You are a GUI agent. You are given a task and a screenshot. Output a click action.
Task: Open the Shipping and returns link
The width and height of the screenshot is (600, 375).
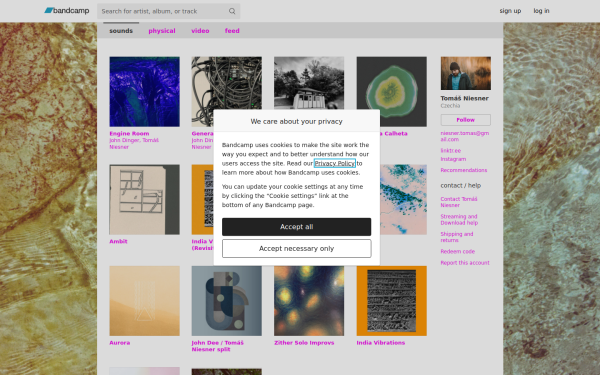[457, 237]
